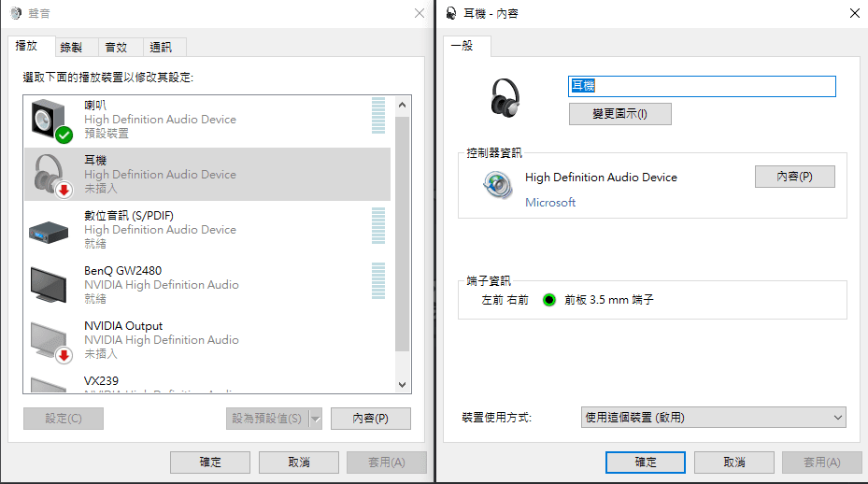Click the S/PDIF volume level meter
This screenshot has height=484, width=868.
[x=378, y=225]
